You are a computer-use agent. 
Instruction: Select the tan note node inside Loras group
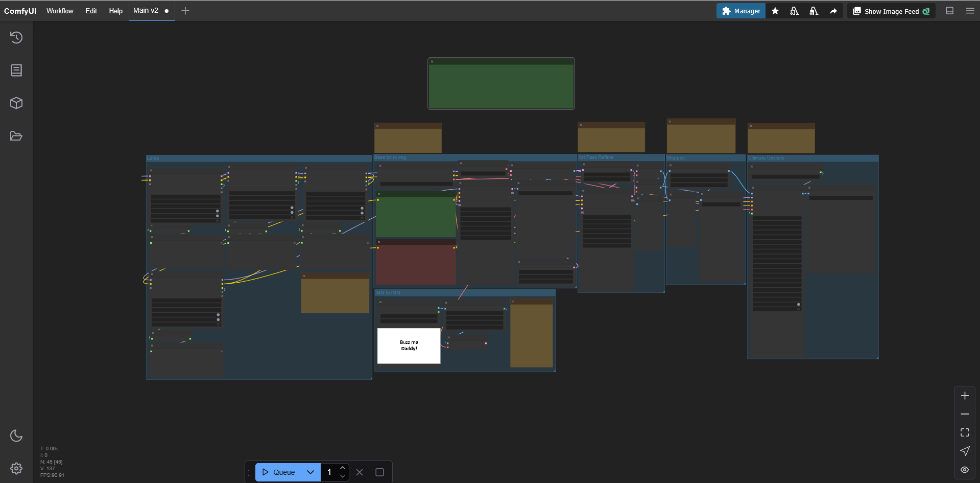click(335, 293)
